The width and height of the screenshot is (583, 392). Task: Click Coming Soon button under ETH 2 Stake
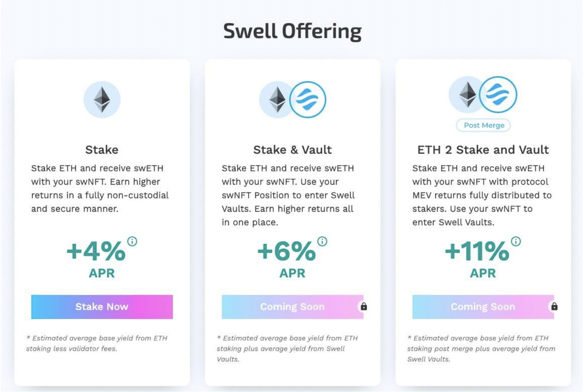pos(483,307)
